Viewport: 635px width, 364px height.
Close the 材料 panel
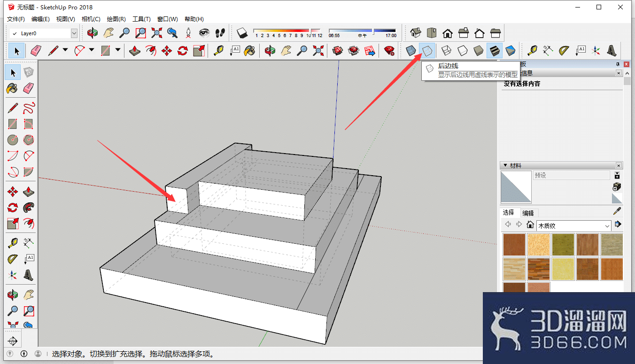point(619,165)
